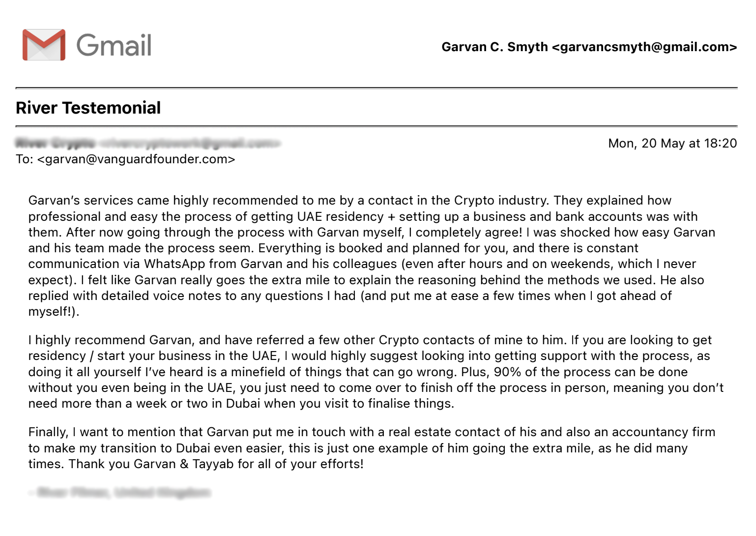Click the garvancsmyth@gmail.com address in header

point(644,47)
